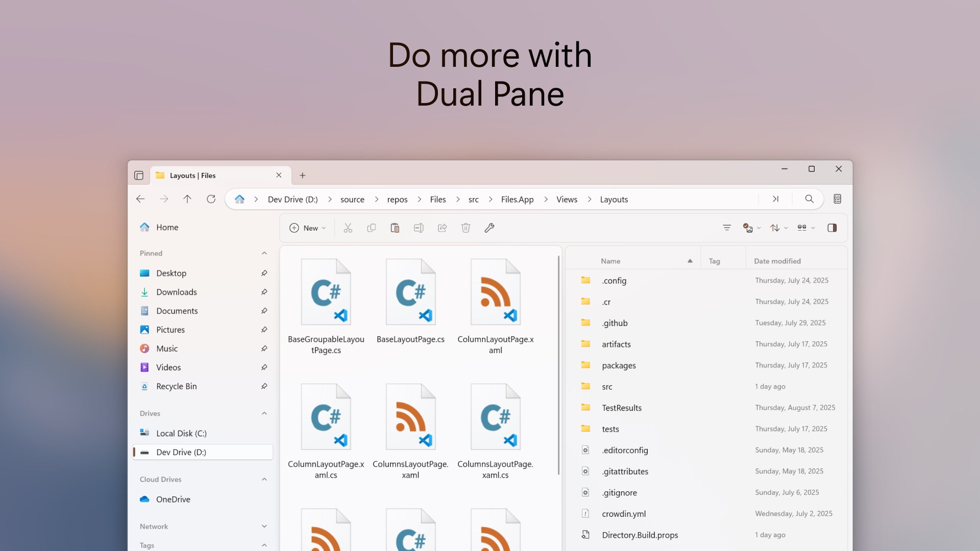980x551 pixels.
Task: Toggle the details pane panel icon
Action: (x=832, y=228)
